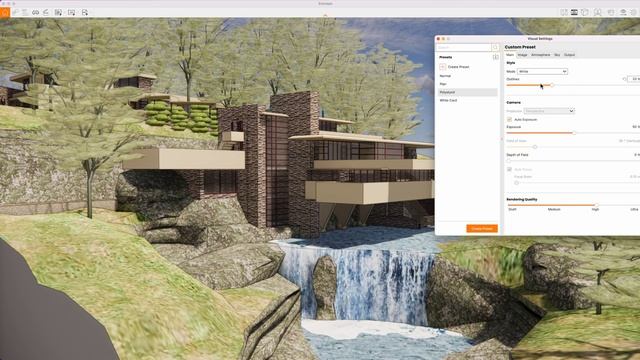Select the Polystyrol preset
The width and height of the screenshot is (640, 360).
468,92
